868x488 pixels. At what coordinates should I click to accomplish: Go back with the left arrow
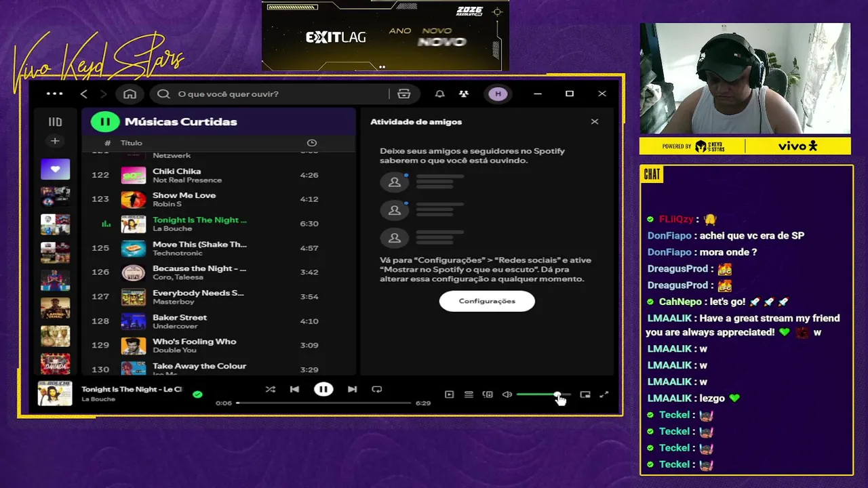point(84,94)
